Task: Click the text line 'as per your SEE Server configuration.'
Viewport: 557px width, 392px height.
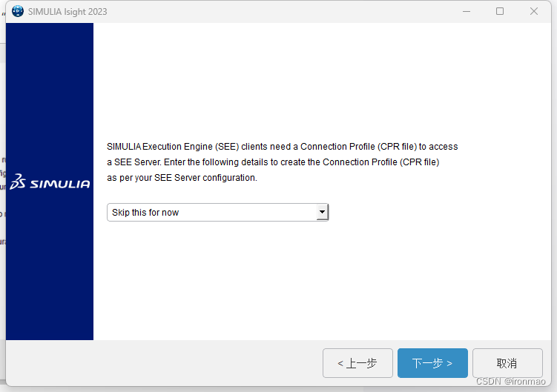Action: point(182,178)
